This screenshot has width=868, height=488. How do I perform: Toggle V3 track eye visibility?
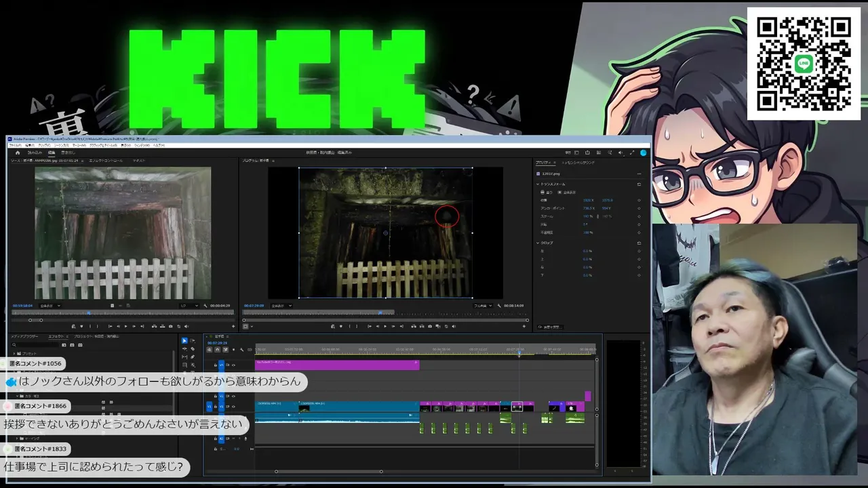[x=233, y=365]
